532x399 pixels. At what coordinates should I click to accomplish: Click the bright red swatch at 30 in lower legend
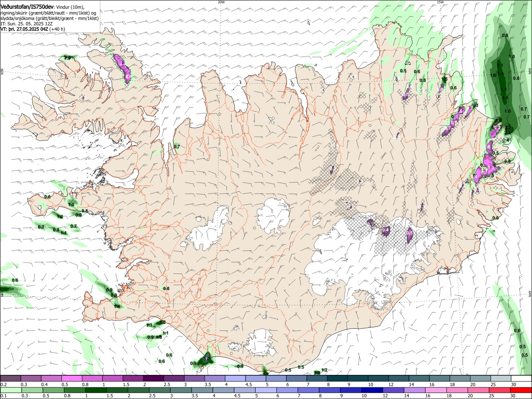pyautogui.click(x=521, y=390)
